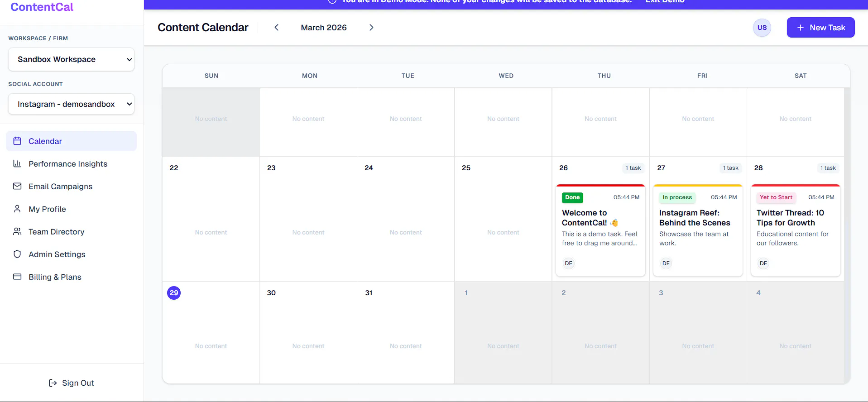Click 05:44 PM time on Done task
Image resolution: width=868 pixels, height=402 pixels.
click(x=626, y=197)
